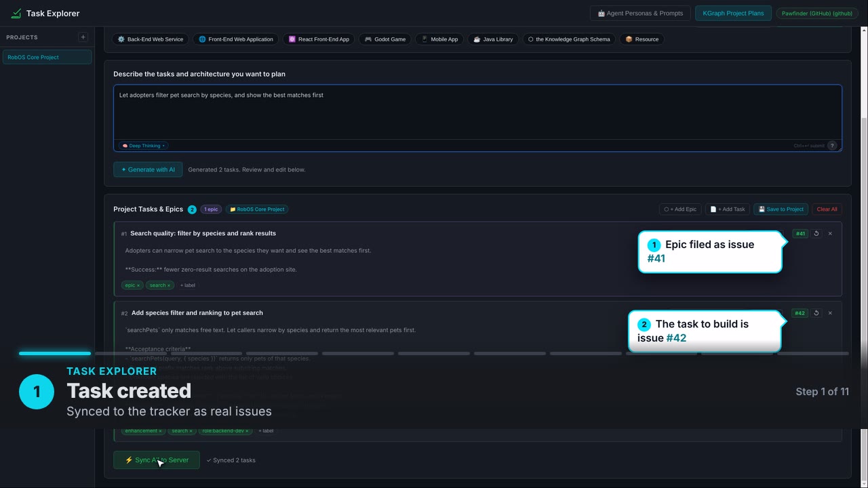Pick the Knowledge Graph Schema template
Viewport: 868px width, 488px height.
coord(569,39)
